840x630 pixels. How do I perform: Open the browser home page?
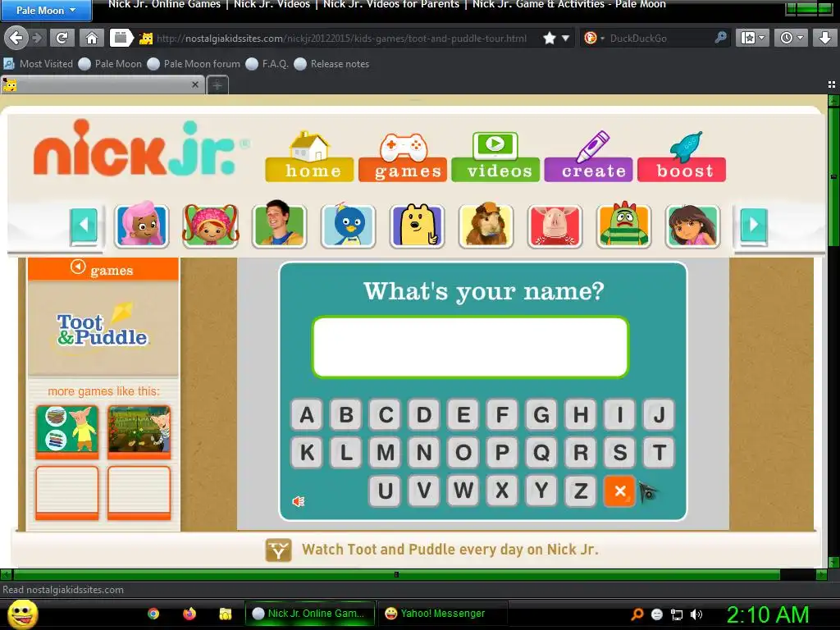[x=92, y=38]
